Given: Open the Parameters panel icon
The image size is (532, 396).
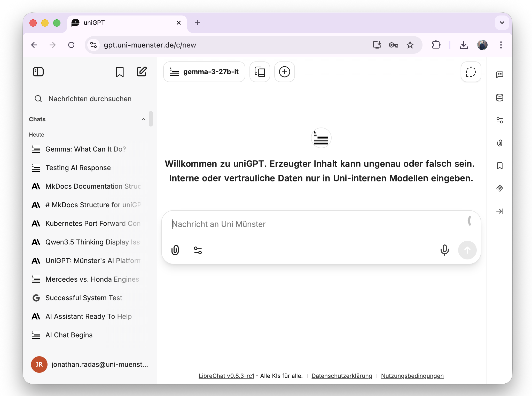Looking at the screenshot, I should pos(500,120).
